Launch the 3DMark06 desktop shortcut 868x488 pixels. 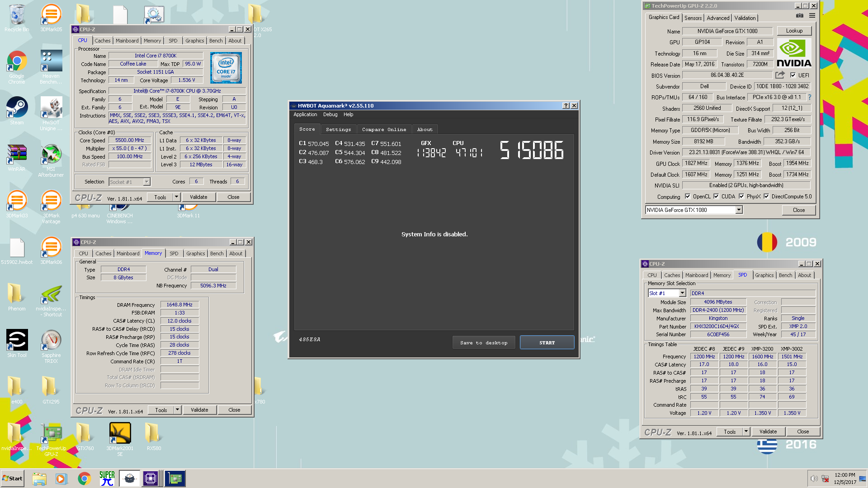pyautogui.click(x=51, y=251)
